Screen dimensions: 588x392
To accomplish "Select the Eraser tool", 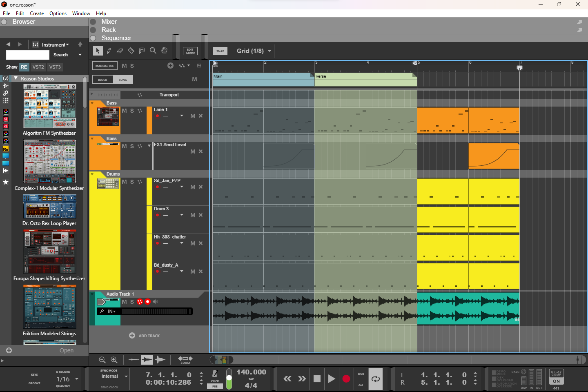I will (120, 51).
